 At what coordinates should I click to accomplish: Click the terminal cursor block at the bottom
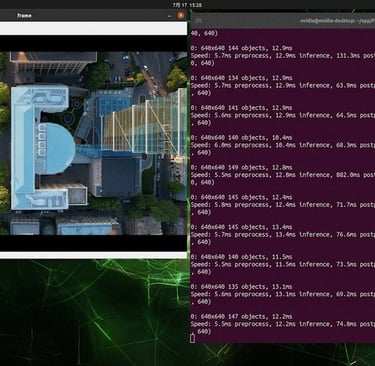[192, 338]
